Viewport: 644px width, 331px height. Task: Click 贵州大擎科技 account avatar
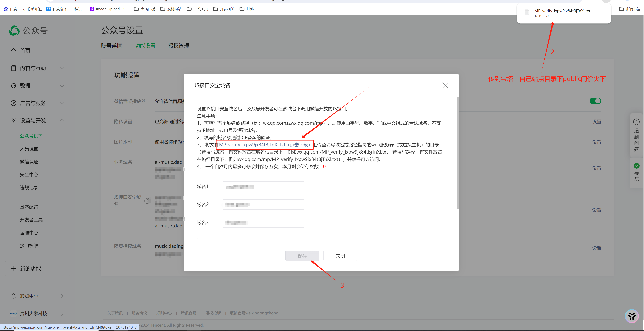coord(13,313)
